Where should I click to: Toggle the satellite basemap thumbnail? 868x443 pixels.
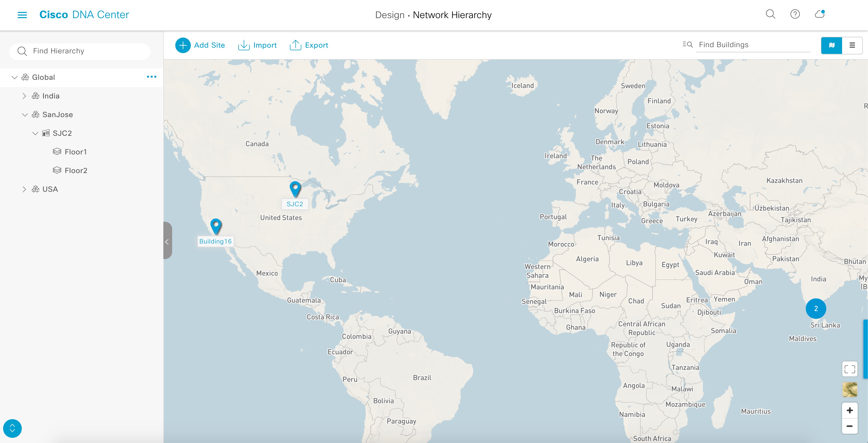click(850, 390)
